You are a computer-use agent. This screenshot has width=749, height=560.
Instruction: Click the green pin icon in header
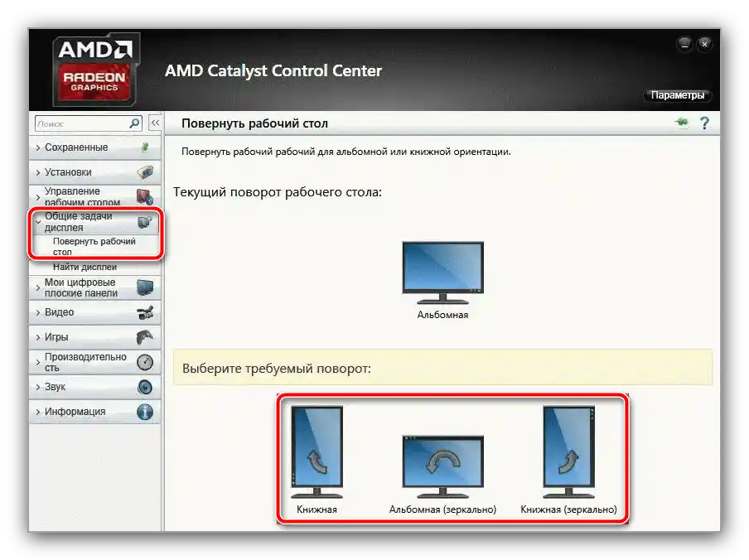tap(682, 123)
